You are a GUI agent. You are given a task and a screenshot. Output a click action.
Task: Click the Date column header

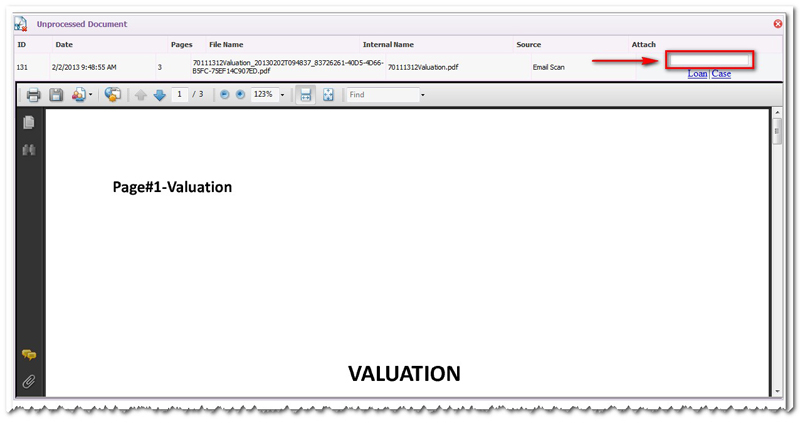[x=64, y=44]
